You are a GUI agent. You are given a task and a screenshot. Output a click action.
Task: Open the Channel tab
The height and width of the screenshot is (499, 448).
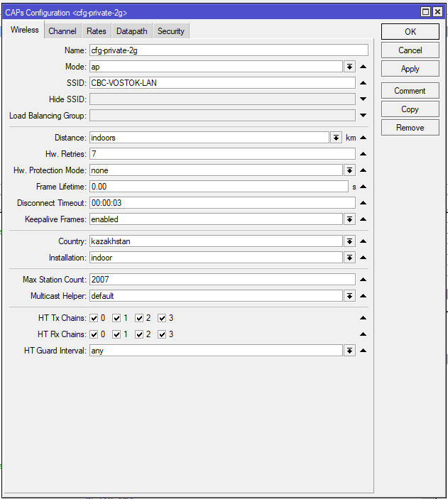[62, 31]
